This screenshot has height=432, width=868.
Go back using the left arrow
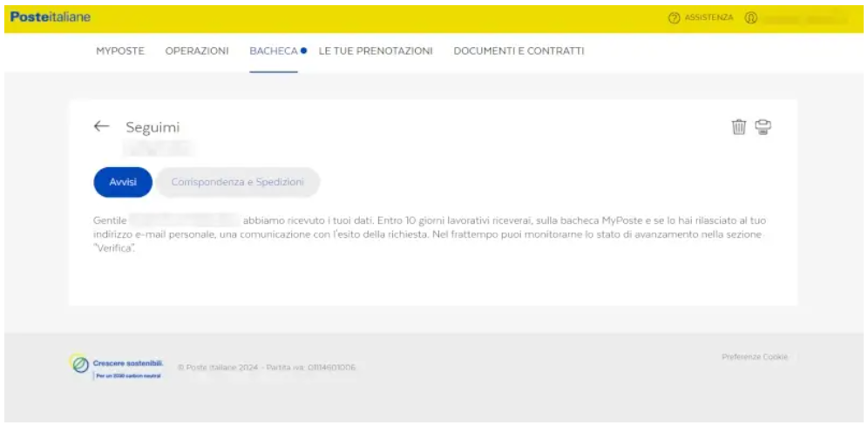tap(101, 126)
